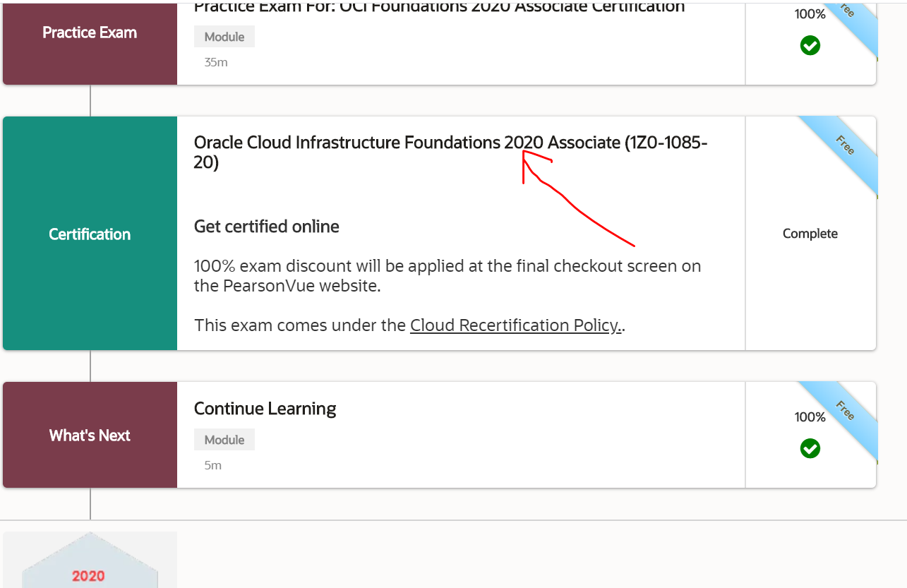The image size is (907, 588).
Task: Select the What's Next maroon label
Action: (90, 435)
